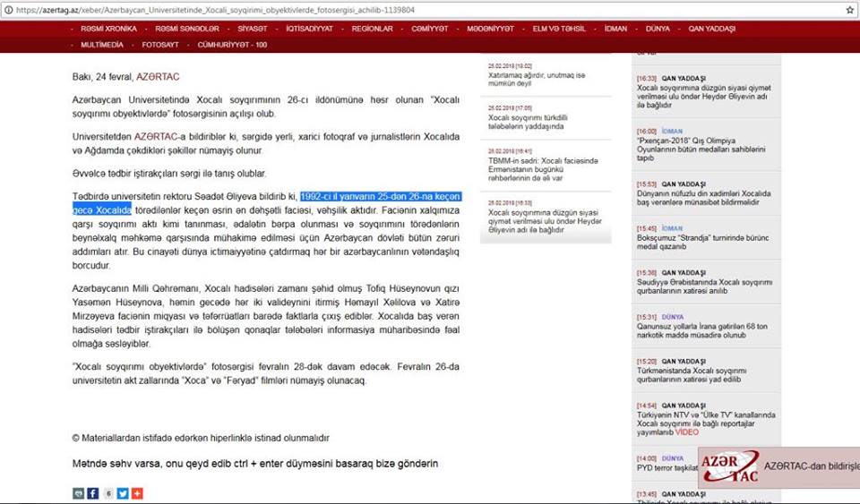Screen dimensions: 860x504
Task: Open MULTİMEDİA menu item
Action: (x=102, y=45)
